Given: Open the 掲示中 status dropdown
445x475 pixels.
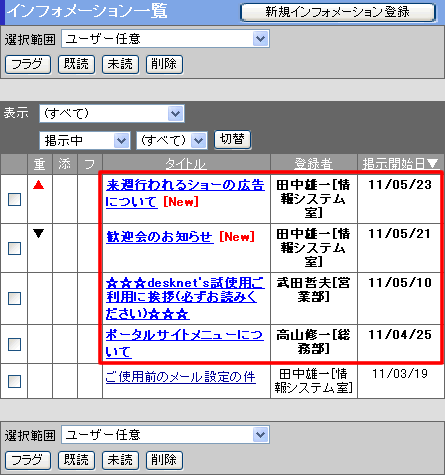Looking at the screenshot, I should [x=84, y=140].
